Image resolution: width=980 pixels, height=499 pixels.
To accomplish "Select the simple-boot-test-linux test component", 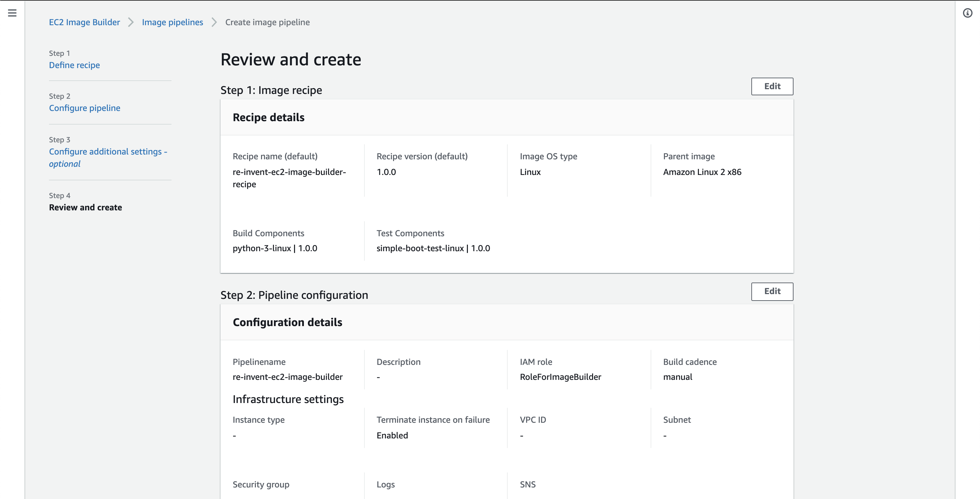I will [433, 248].
